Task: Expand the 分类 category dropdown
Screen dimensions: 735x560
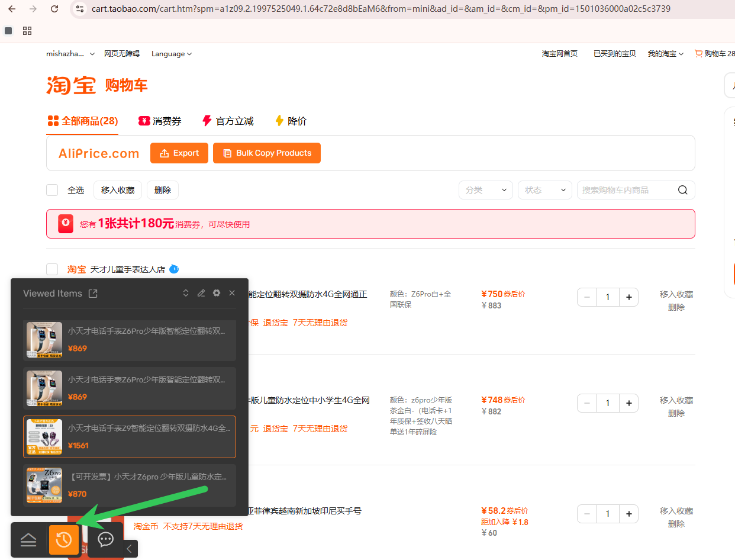Action: click(x=485, y=190)
